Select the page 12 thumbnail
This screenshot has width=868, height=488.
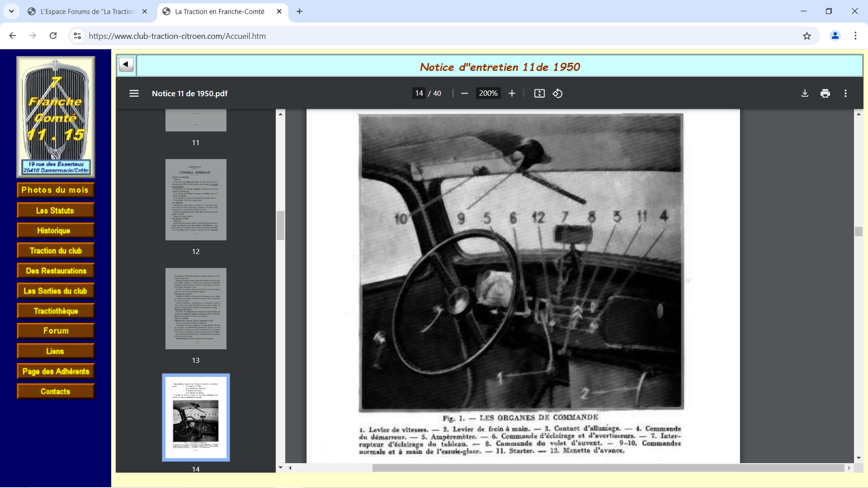[x=196, y=200]
